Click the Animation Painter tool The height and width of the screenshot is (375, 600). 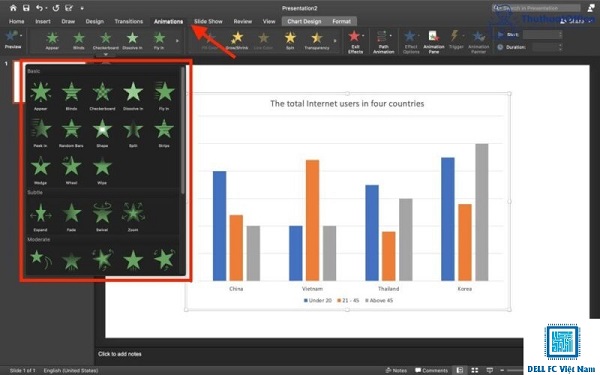478,42
